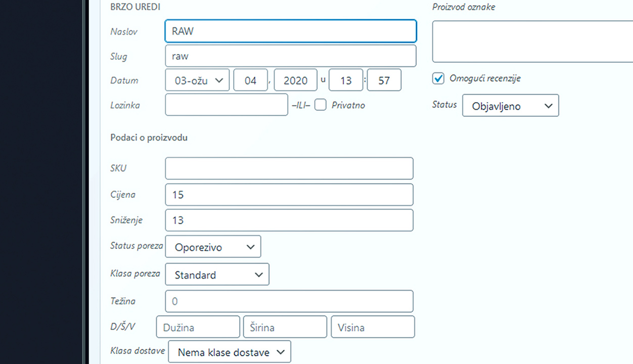Screen dimensions: 633x364
Task: Click the Lozinka password field
Action: click(x=227, y=105)
